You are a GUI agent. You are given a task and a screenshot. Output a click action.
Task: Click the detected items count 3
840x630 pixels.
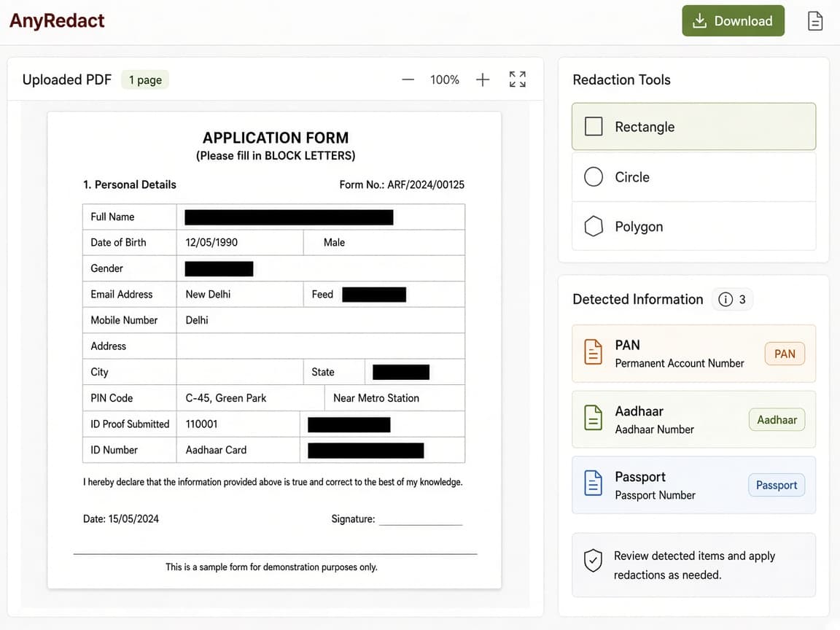(742, 300)
